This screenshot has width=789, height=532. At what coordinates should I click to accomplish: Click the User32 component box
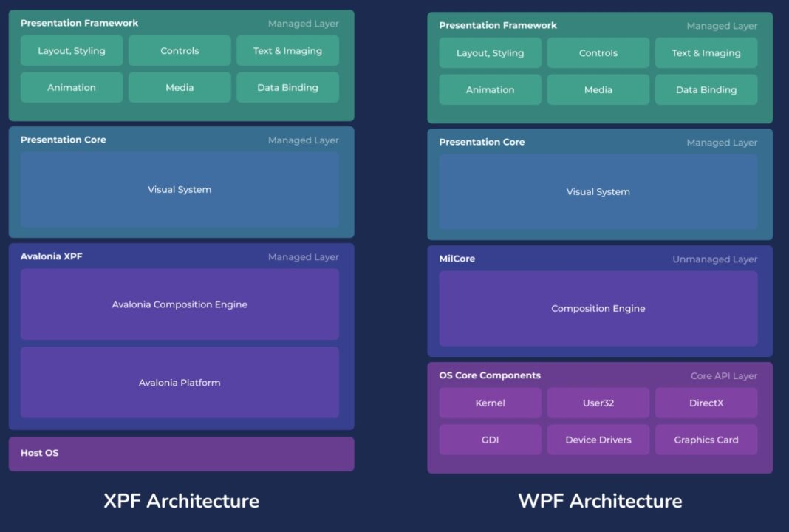[x=598, y=403]
